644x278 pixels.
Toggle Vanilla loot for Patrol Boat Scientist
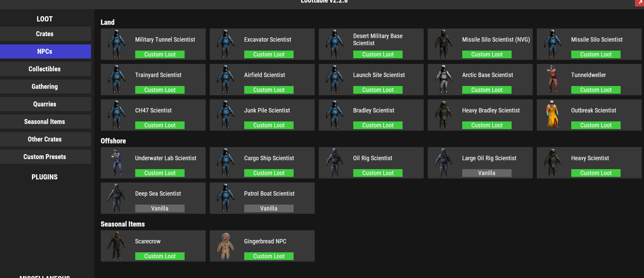[x=269, y=208]
